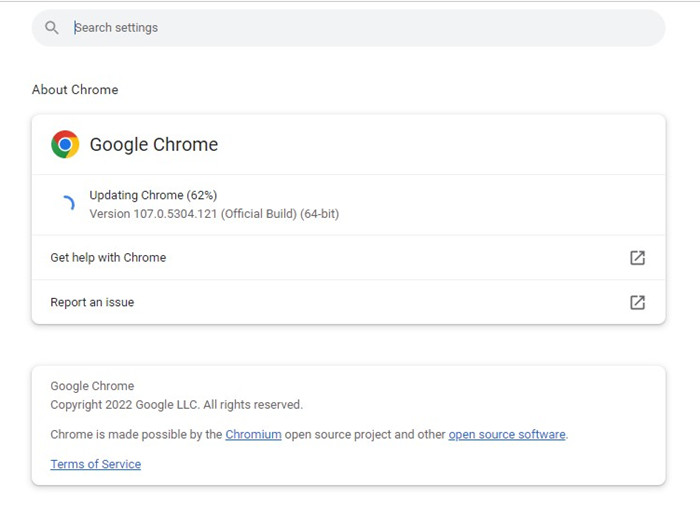
Task: Click the 'Chrome is made possible' sentence
Action: coord(309,434)
